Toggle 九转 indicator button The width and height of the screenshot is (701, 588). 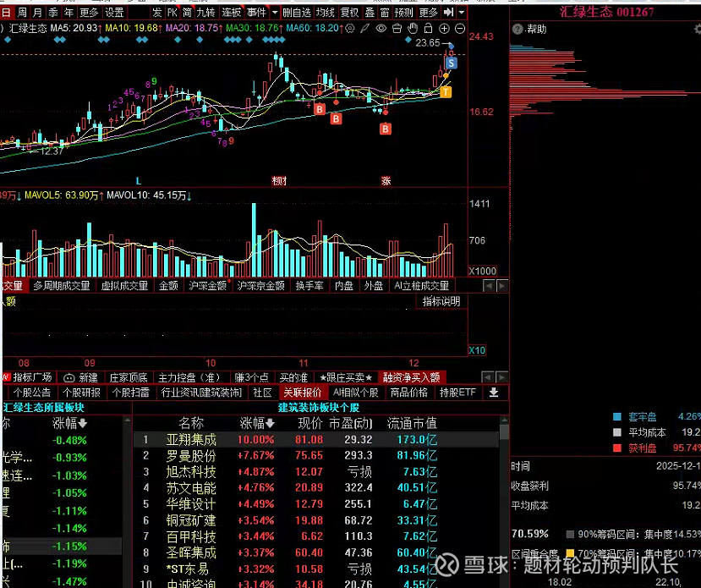click(x=205, y=13)
